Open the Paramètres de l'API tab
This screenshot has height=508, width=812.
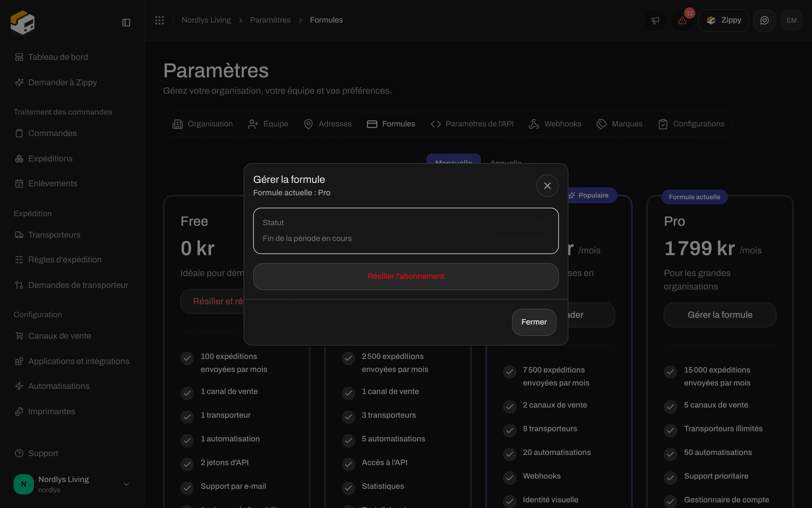pyautogui.click(x=472, y=124)
